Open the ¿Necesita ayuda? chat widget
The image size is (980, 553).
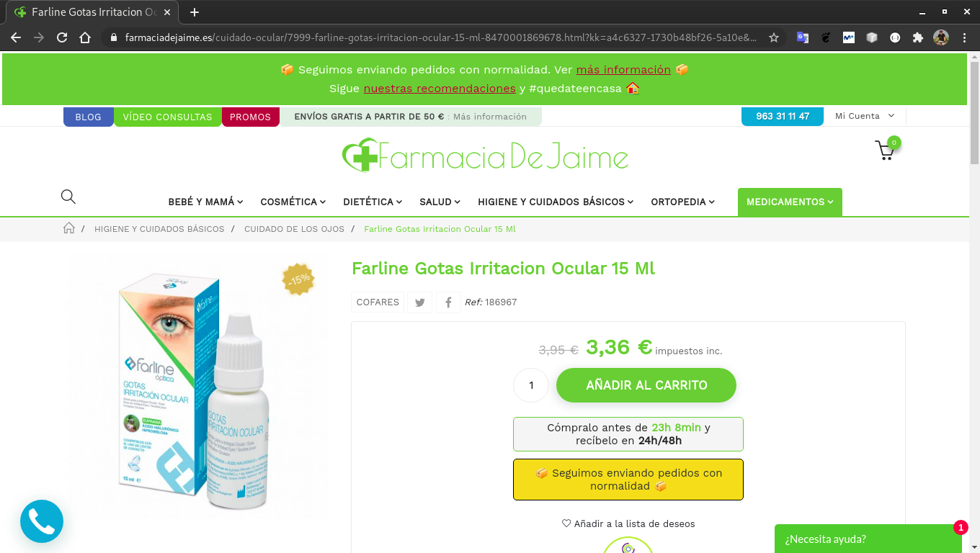(x=868, y=539)
